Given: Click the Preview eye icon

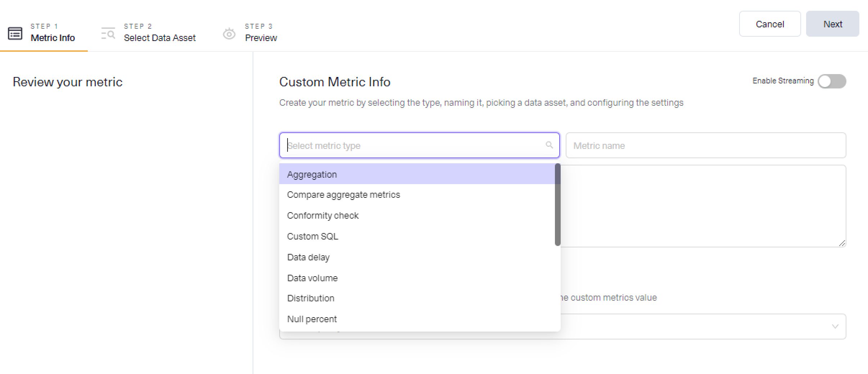Looking at the screenshot, I should [229, 34].
